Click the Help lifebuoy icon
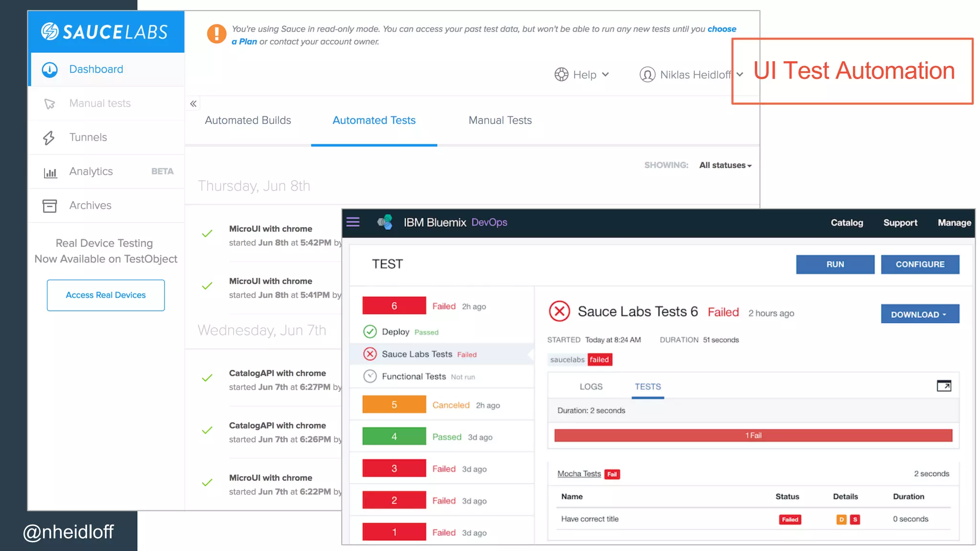This screenshot has height=551, width=980. coord(561,75)
